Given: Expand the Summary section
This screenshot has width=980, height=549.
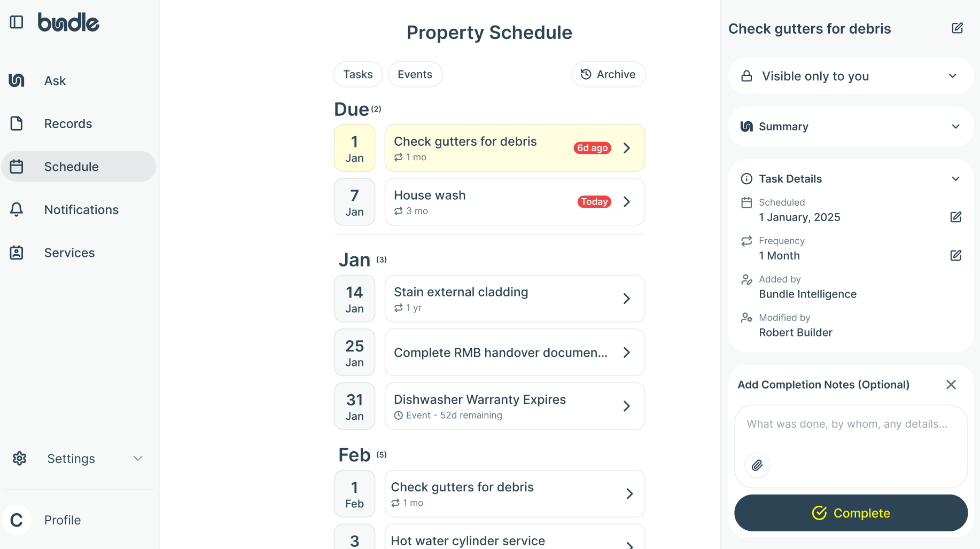Looking at the screenshot, I should [x=956, y=127].
